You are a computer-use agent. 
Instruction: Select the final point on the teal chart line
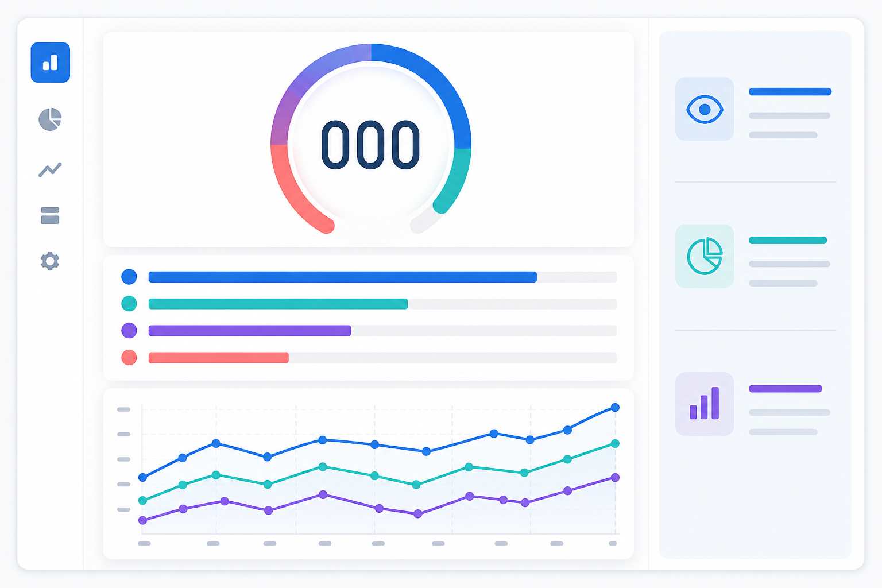tap(615, 443)
